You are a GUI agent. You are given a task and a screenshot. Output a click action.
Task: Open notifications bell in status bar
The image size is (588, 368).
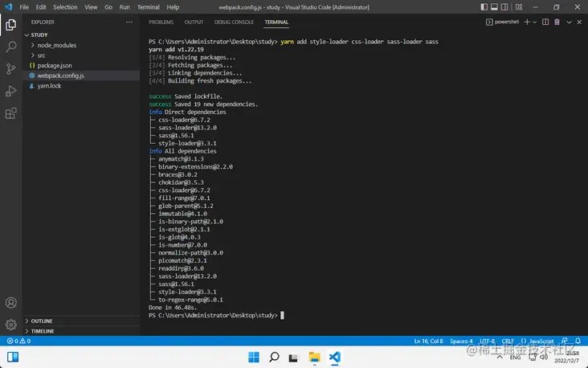578,341
